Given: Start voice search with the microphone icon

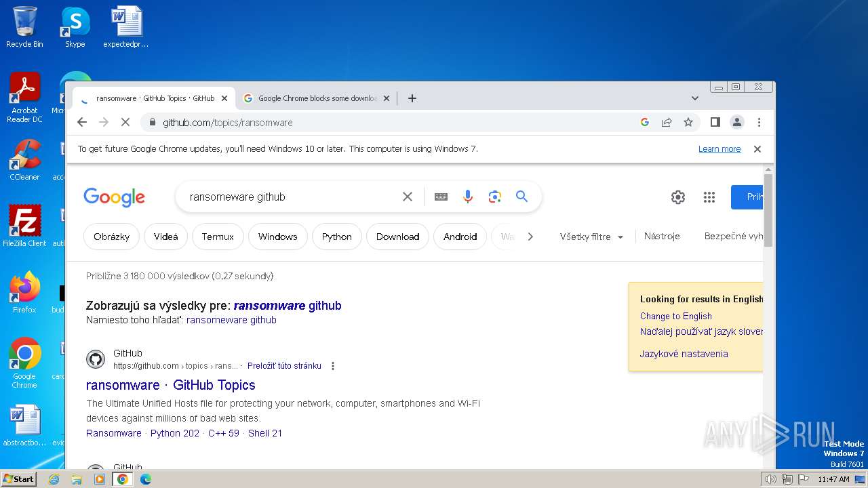Looking at the screenshot, I should [x=468, y=197].
